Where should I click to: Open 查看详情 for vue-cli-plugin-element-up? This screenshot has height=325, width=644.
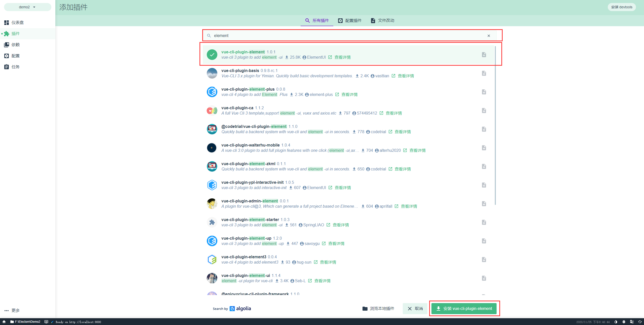coord(336,244)
